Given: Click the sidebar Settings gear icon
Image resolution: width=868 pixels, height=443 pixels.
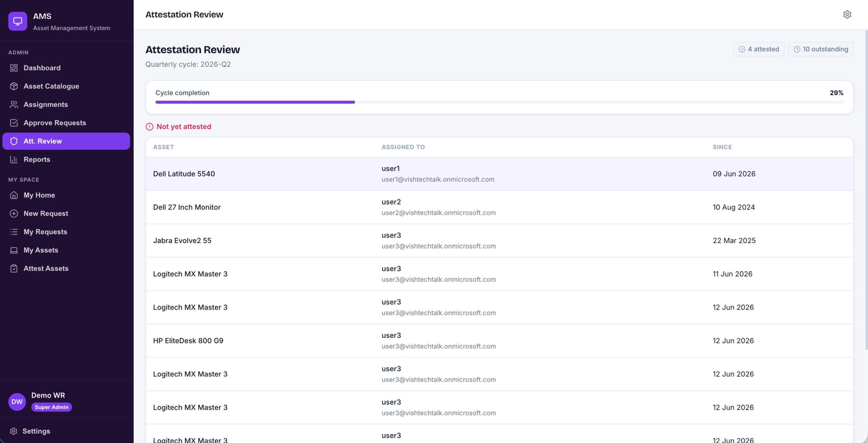Looking at the screenshot, I should (14, 431).
